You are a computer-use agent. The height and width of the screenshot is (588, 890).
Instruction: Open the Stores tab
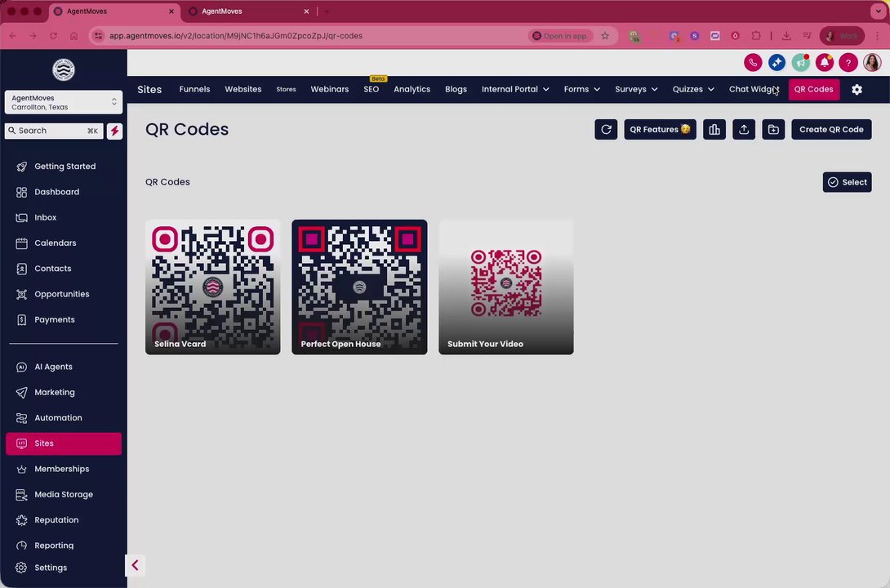[286, 89]
